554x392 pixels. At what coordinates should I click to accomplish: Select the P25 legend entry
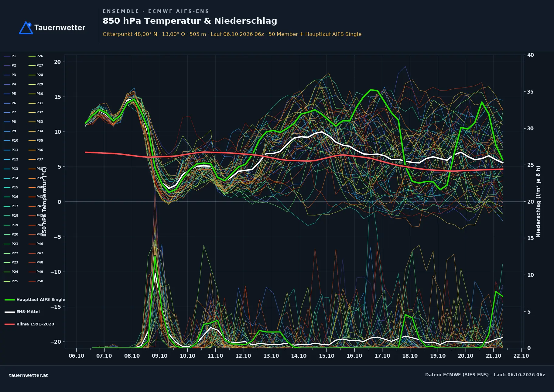pos(11,281)
